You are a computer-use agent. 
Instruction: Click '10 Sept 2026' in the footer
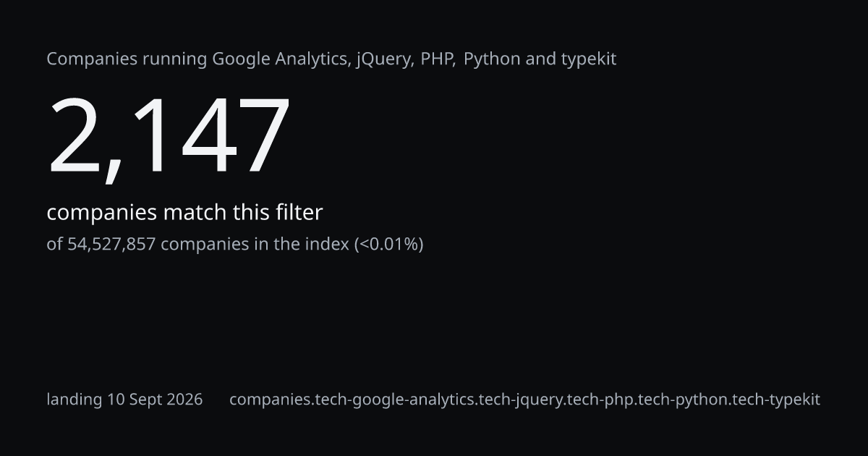click(155, 400)
